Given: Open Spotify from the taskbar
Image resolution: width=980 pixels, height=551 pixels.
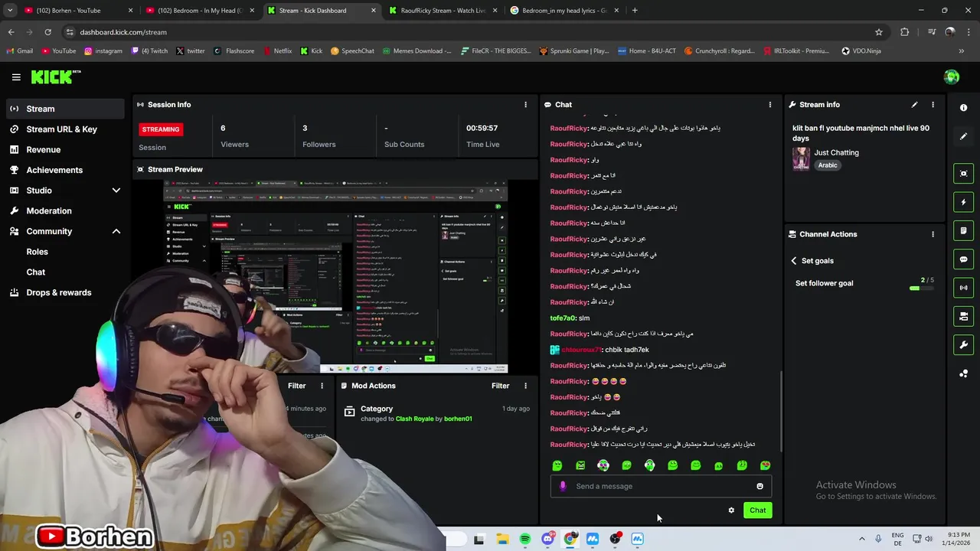Looking at the screenshot, I should 525,540.
